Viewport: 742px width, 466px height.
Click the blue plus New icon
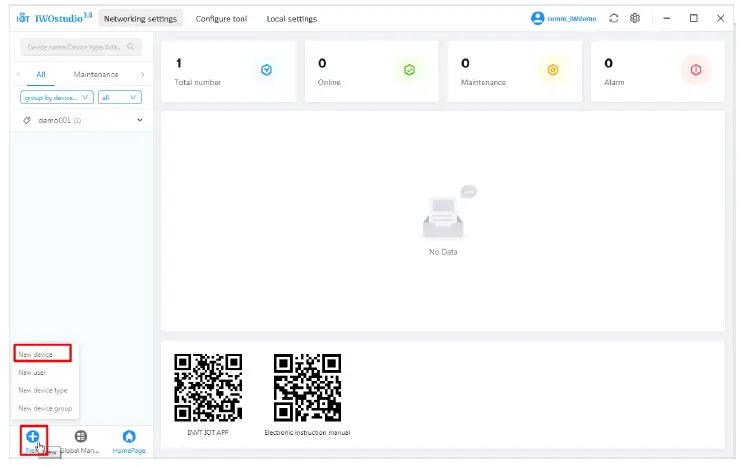[x=33, y=436]
